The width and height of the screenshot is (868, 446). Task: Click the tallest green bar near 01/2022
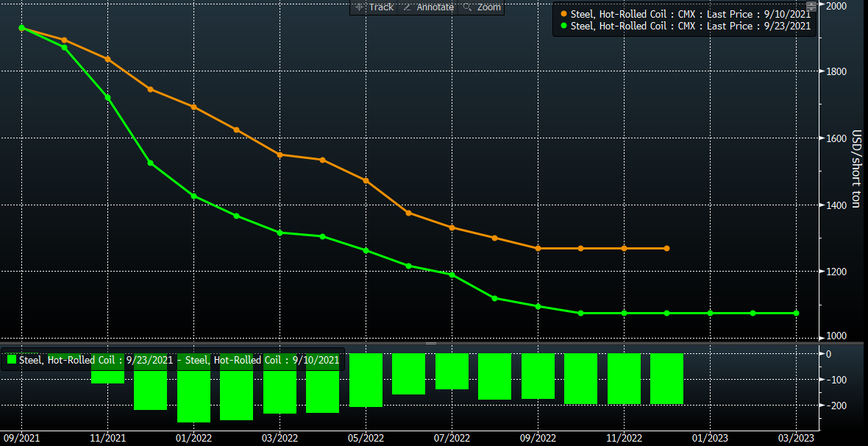pos(193,396)
